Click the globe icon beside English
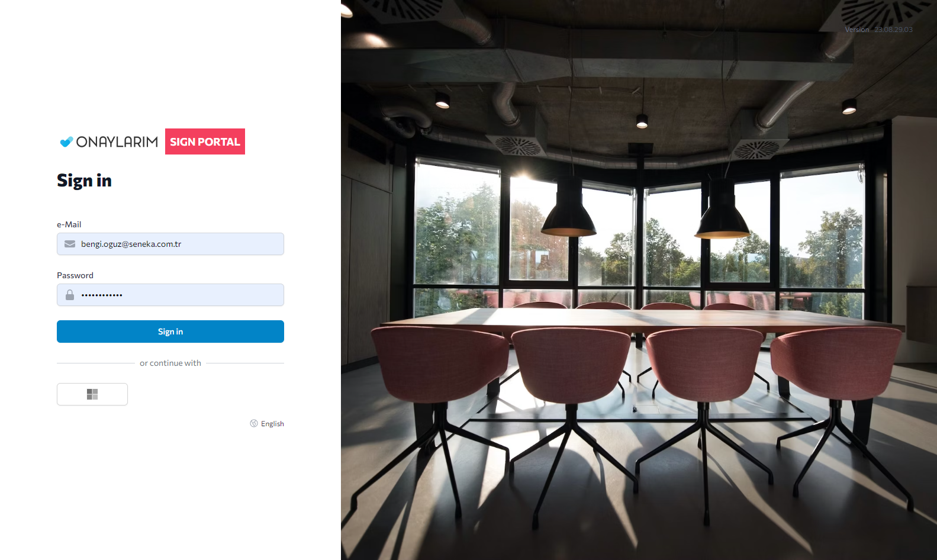937x560 pixels. (254, 423)
